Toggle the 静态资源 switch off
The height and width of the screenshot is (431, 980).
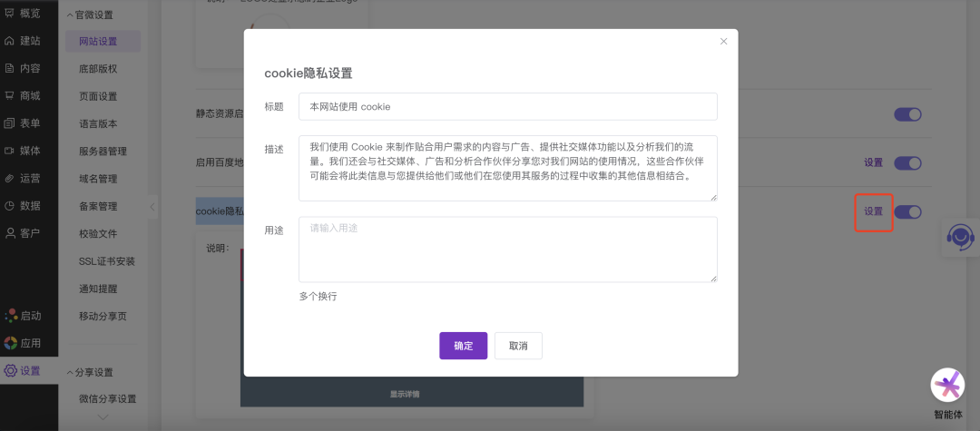click(x=907, y=114)
